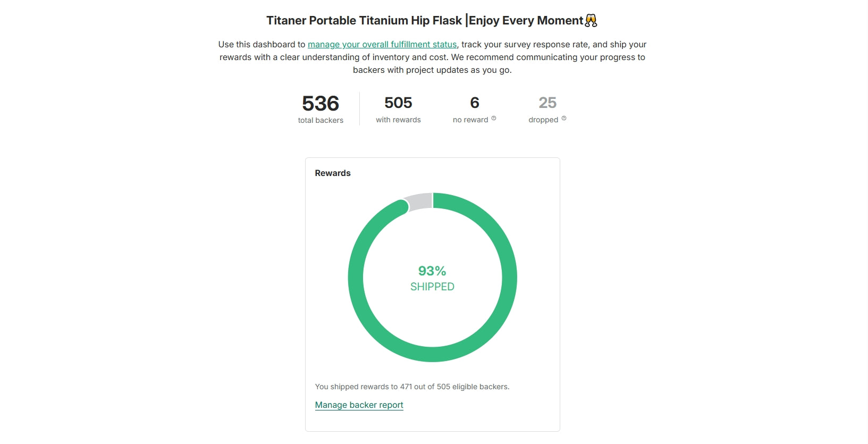Select the 505 count above "with rewards"
Image resolution: width=868 pixels, height=444 pixels.
point(398,103)
